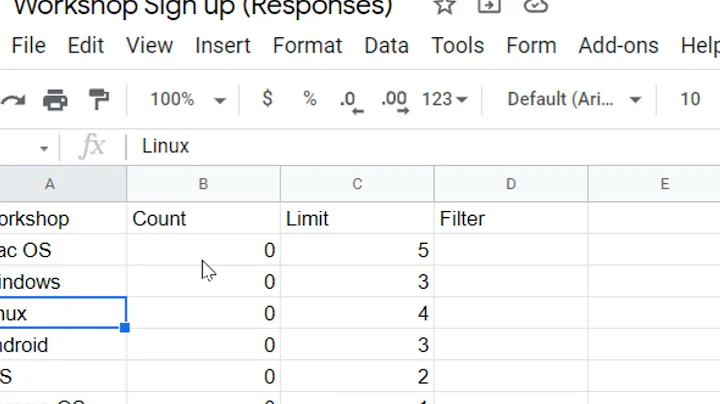Screen dimensions: 720x404
Task: Open the Default (Arial) font dropdown
Action: click(574, 99)
